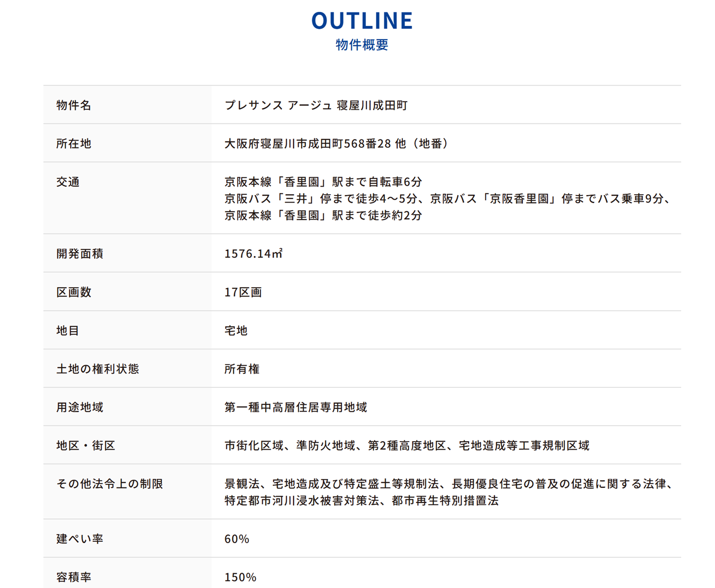This screenshot has width=715, height=588.
Task: Click the "区画数" row label
Action: click(x=74, y=292)
